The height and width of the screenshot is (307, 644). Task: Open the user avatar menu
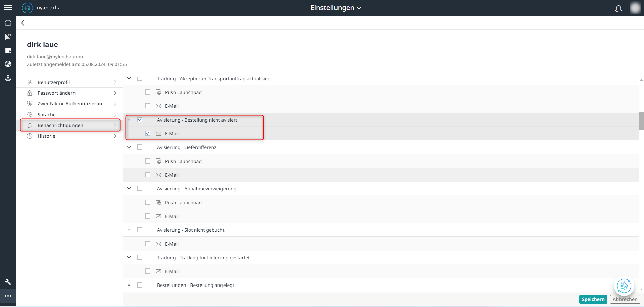coord(635,8)
